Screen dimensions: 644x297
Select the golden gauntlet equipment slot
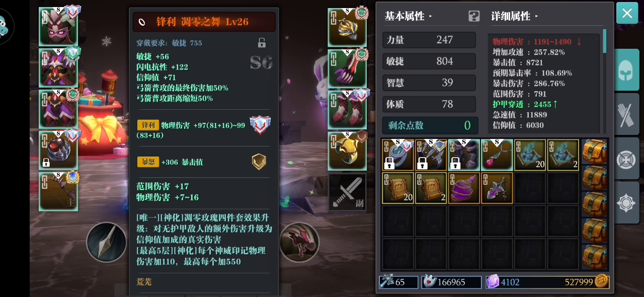[x=347, y=151]
